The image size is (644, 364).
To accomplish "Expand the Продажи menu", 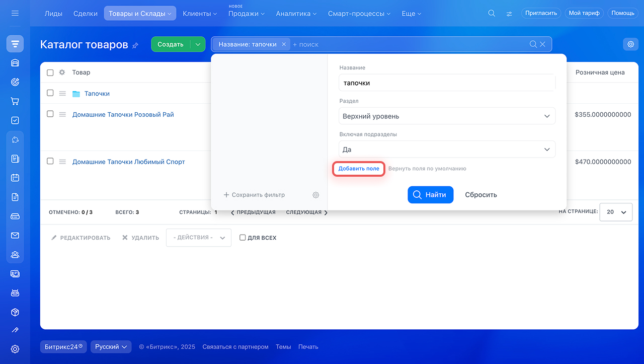I will pos(247,14).
